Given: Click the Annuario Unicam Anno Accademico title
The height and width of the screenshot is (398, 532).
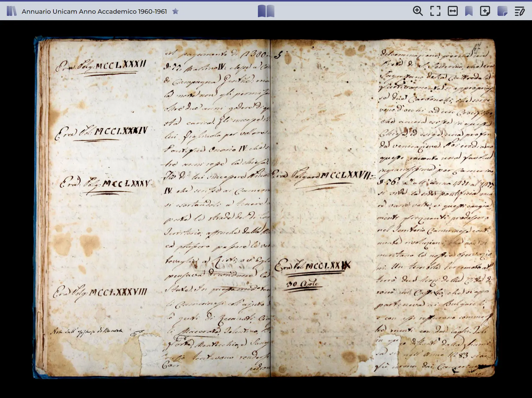Looking at the screenshot, I should tap(94, 12).
